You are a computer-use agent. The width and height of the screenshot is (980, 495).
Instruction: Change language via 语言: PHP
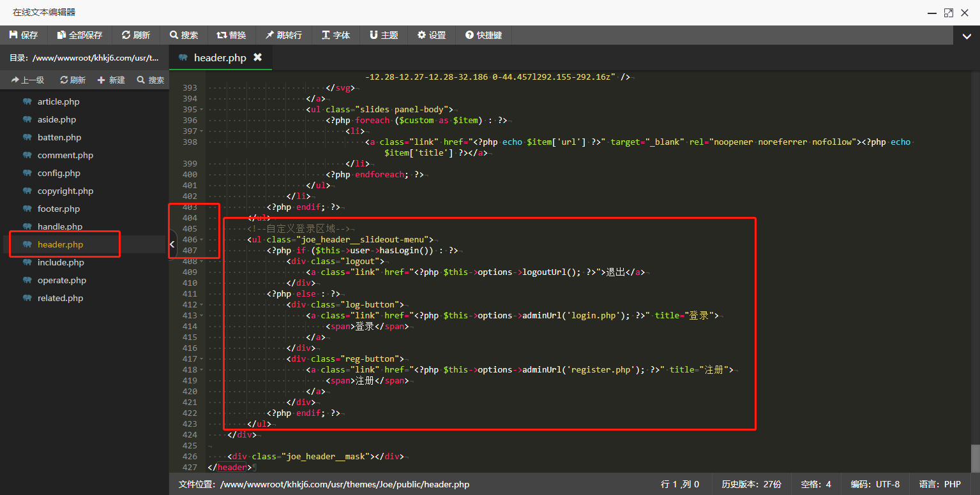(940, 484)
